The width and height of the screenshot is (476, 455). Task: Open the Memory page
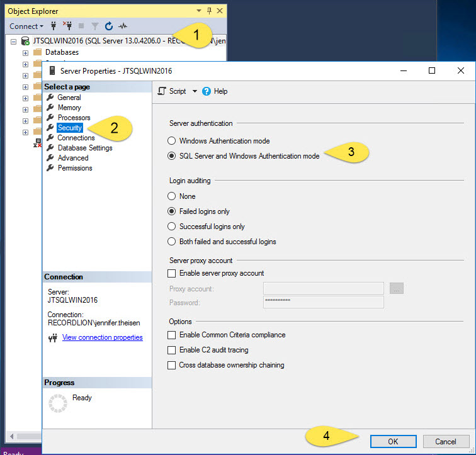pos(69,108)
